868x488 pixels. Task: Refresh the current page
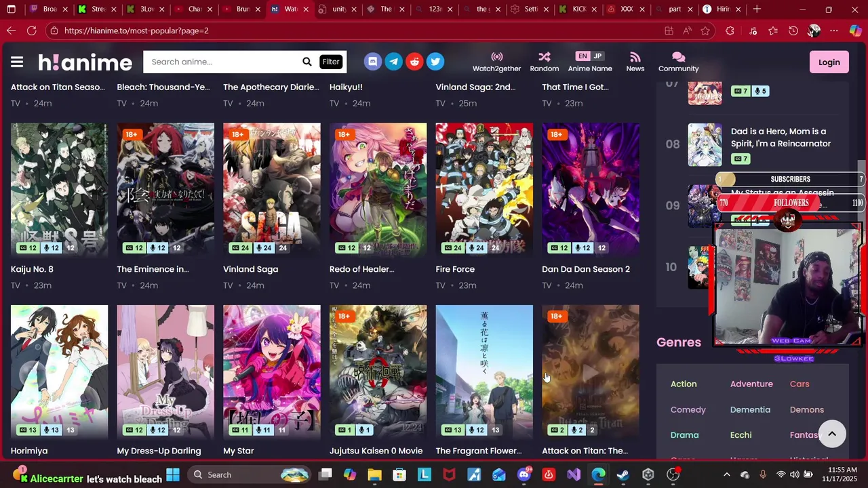point(32,30)
